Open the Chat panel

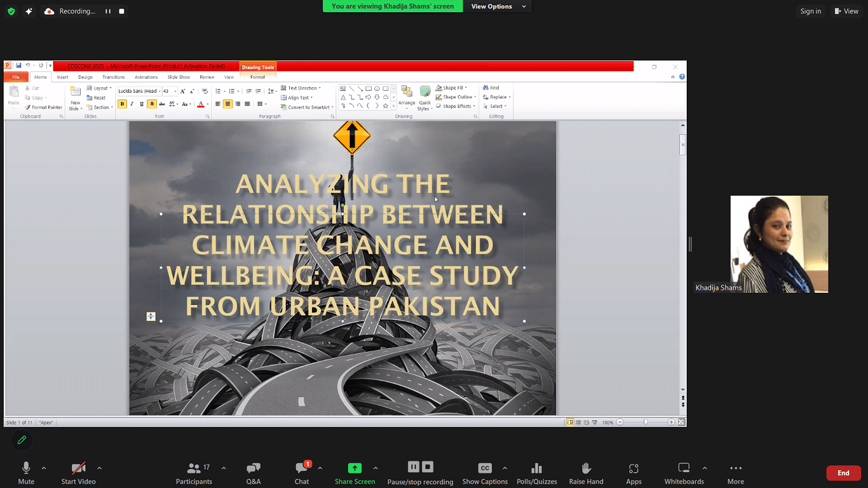(302, 468)
